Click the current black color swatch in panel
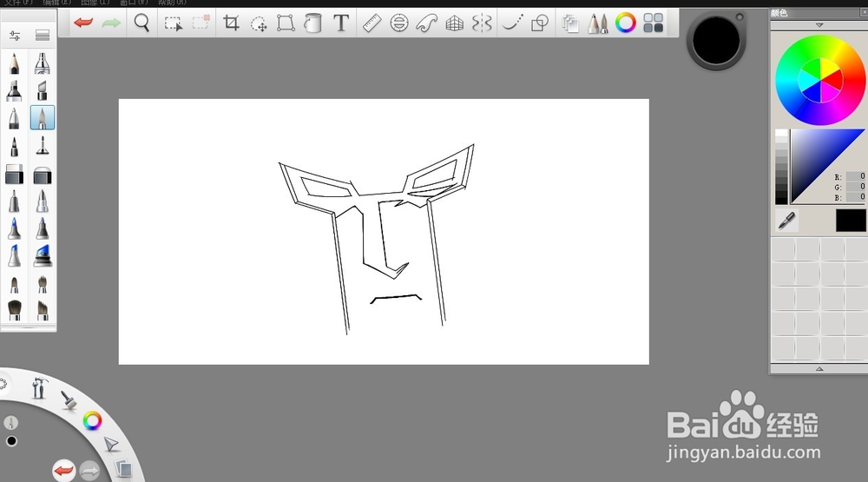This screenshot has width=868, height=482. [851, 220]
